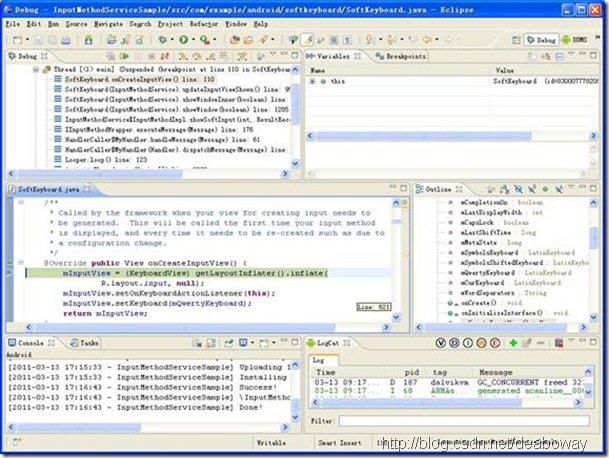This screenshot has width=609, height=458.
Task: Open the Navigate menu
Action: (x=108, y=24)
